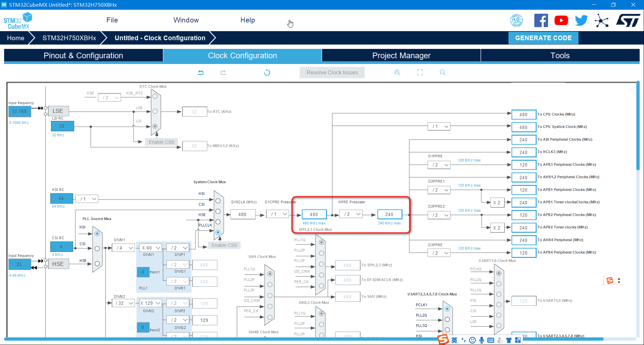Click the Sogou input method S icon
644x345 pixels.
pyautogui.click(x=443, y=340)
